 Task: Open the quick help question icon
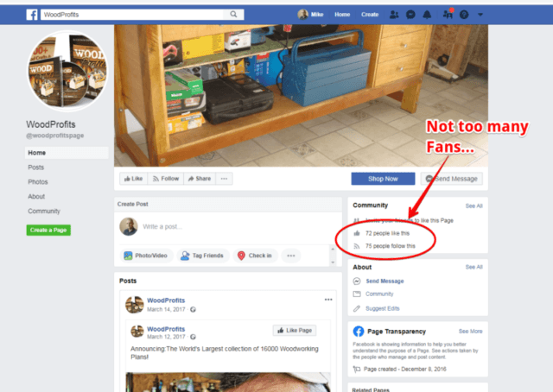[464, 15]
